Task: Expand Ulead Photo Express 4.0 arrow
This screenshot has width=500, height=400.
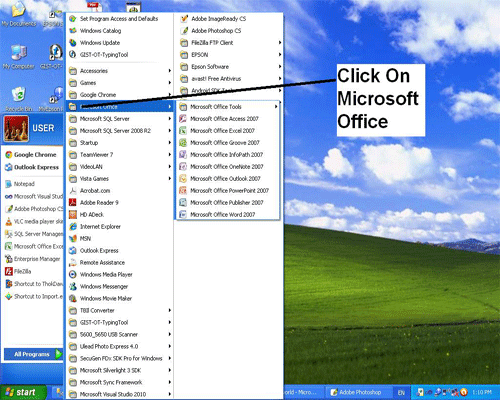Action: (x=170, y=346)
